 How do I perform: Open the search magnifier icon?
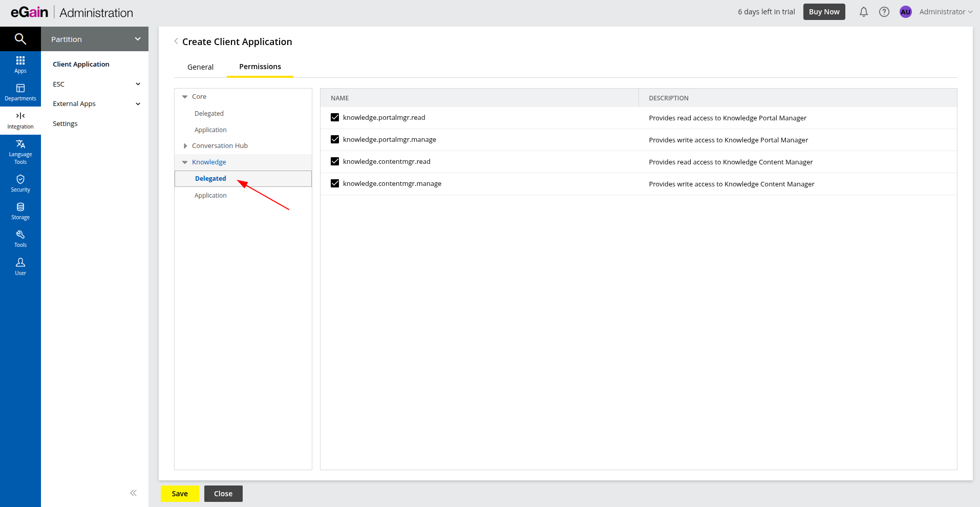point(20,39)
